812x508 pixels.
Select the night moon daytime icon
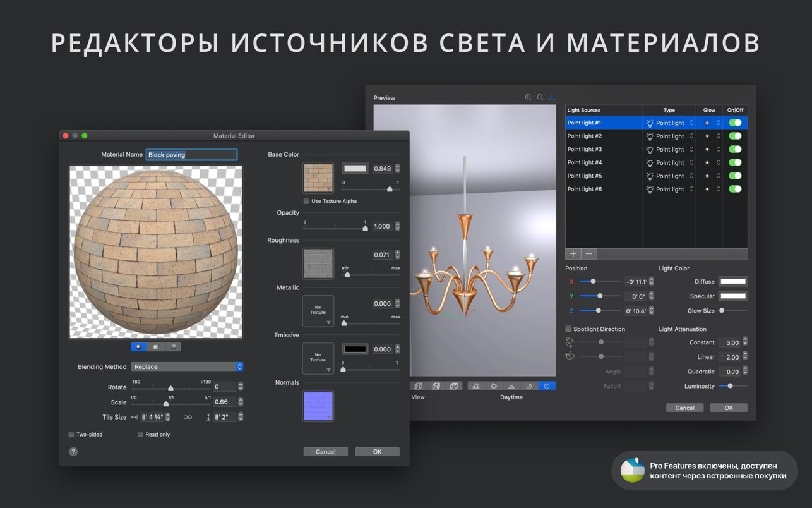[x=530, y=386]
